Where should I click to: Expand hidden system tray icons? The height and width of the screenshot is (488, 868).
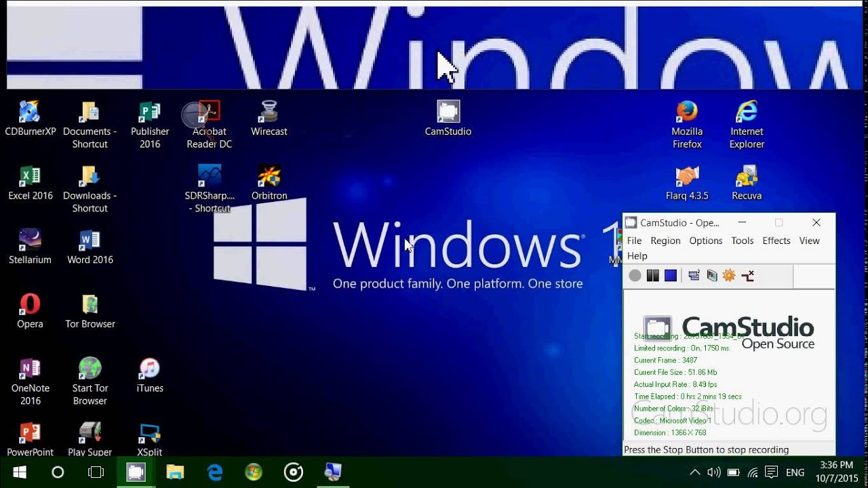click(694, 472)
